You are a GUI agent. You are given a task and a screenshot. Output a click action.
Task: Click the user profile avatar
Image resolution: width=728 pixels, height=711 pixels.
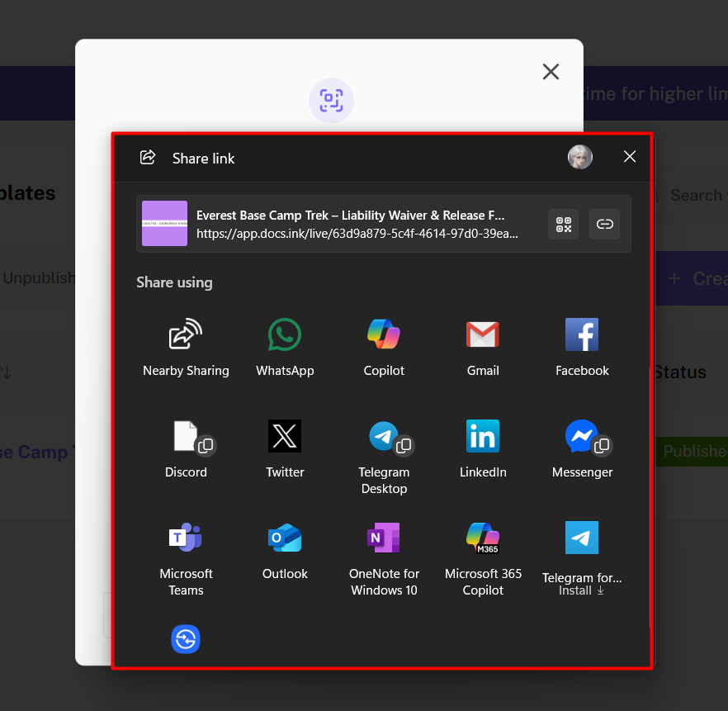tap(580, 157)
